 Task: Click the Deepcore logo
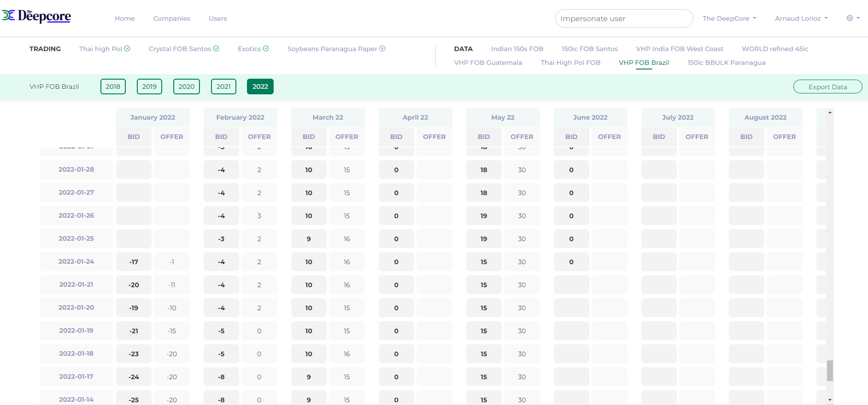point(36,16)
